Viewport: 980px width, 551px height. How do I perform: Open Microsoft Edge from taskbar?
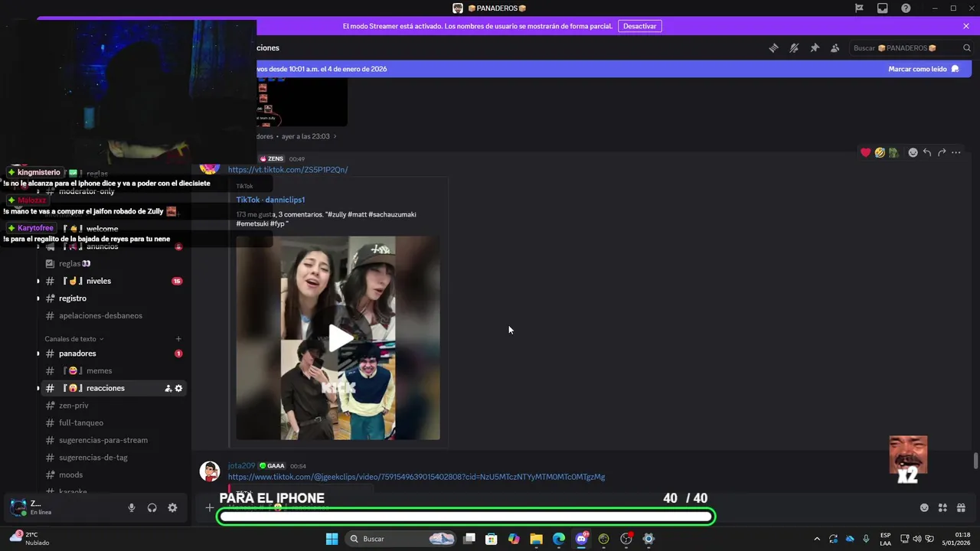[x=558, y=539]
